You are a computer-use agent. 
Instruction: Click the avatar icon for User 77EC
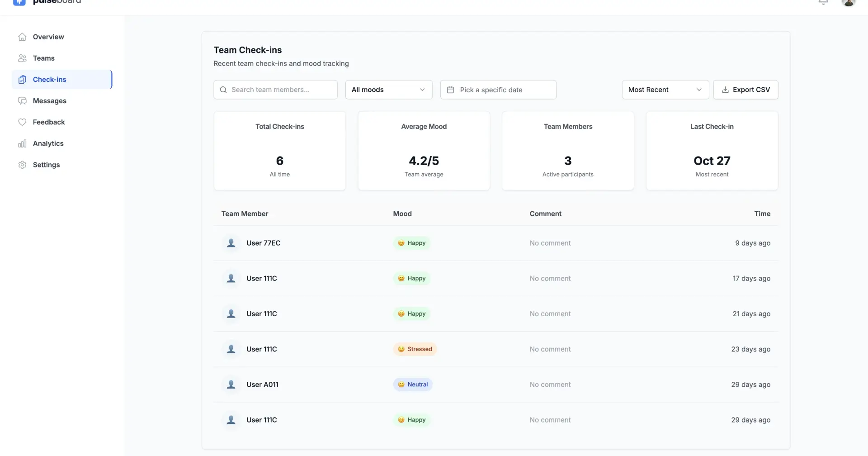(231, 243)
